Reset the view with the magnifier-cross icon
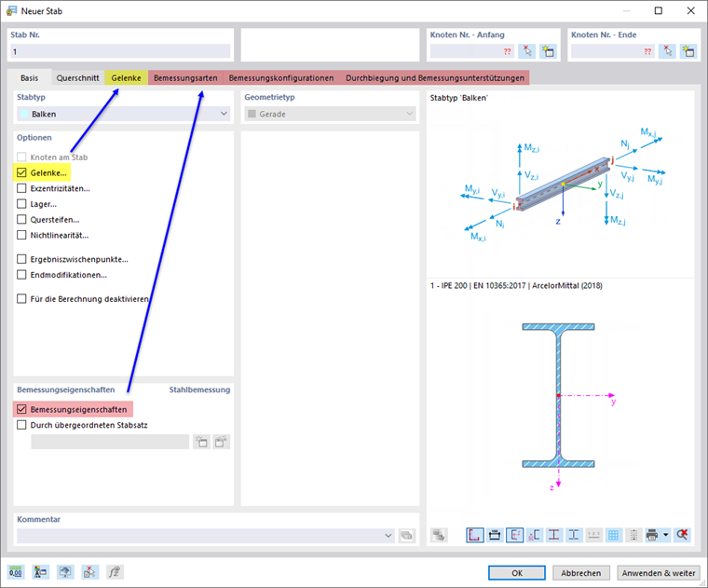This screenshot has height=588, width=708. pyautogui.click(x=682, y=535)
